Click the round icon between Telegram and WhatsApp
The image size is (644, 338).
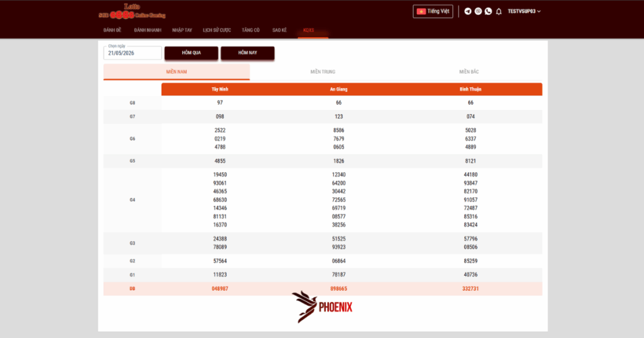(x=478, y=11)
